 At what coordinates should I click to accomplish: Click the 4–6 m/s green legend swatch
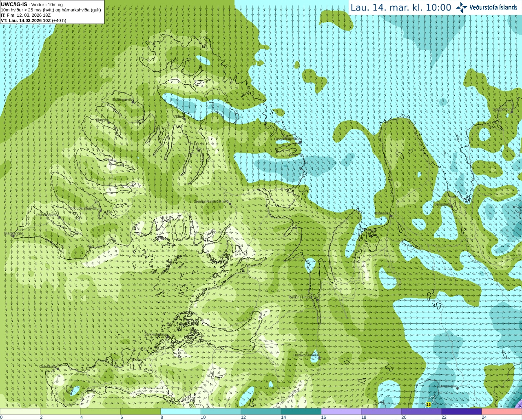tap(100, 411)
